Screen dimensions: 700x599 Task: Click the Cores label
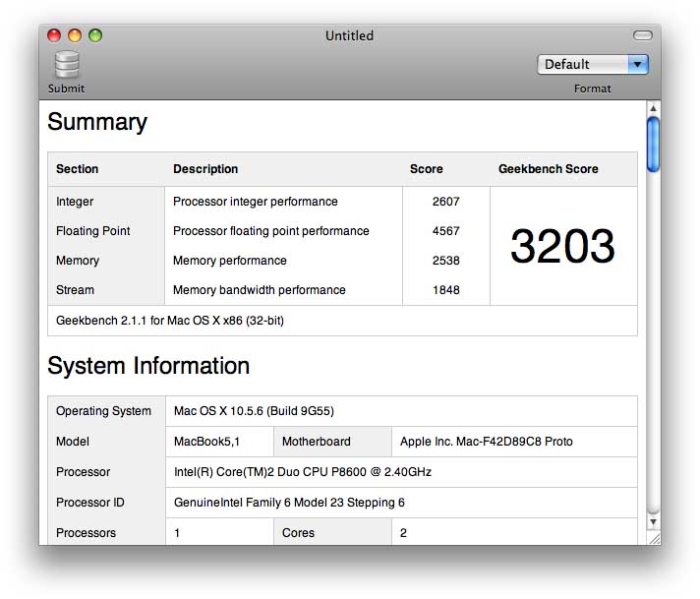click(x=298, y=533)
